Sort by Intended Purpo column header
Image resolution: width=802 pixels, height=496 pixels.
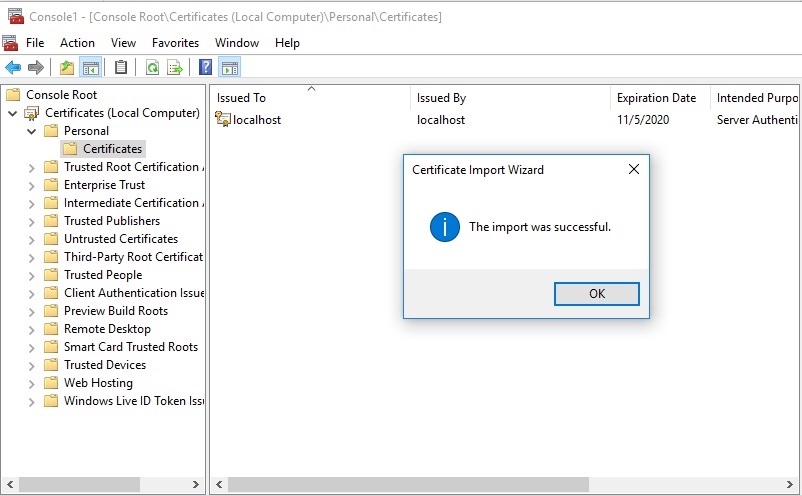[x=755, y=98]
